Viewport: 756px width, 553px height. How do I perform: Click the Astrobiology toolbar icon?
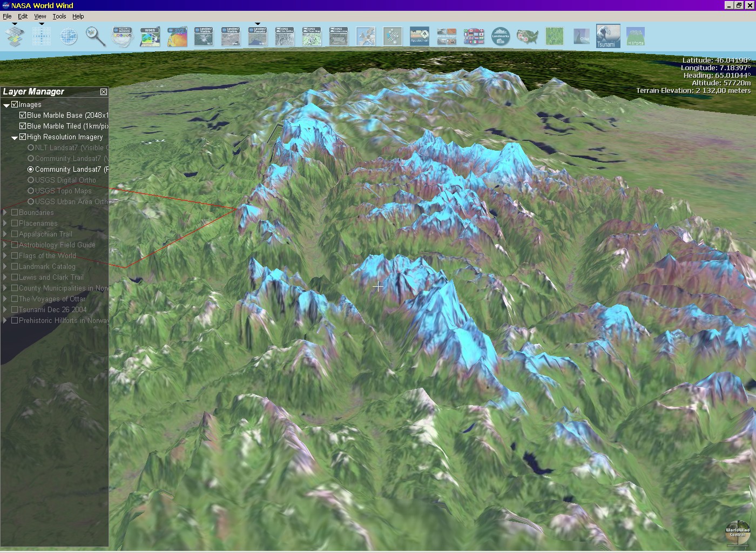(x=447, y=37)
